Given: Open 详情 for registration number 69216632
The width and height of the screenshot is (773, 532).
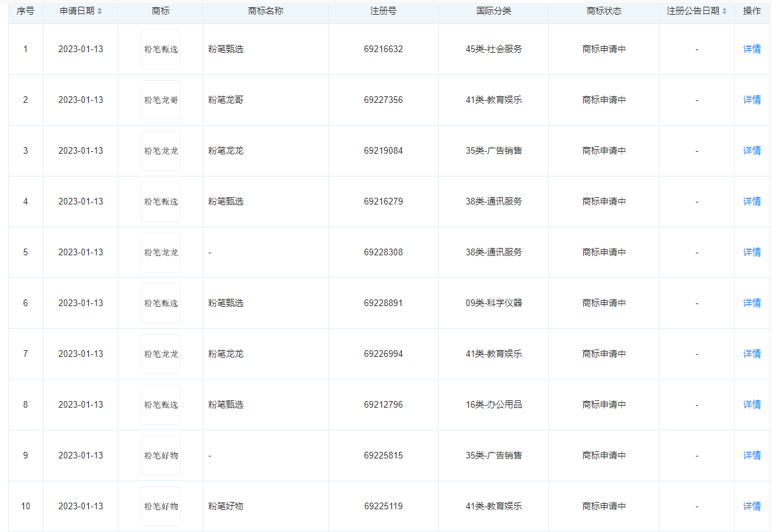Looking at the screenshot, I should [752, 49].
